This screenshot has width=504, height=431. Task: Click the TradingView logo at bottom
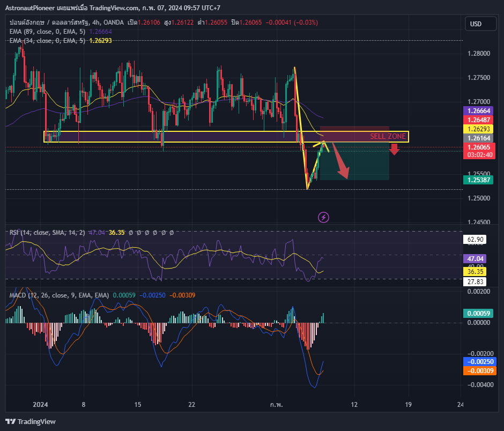pos(31,421)
